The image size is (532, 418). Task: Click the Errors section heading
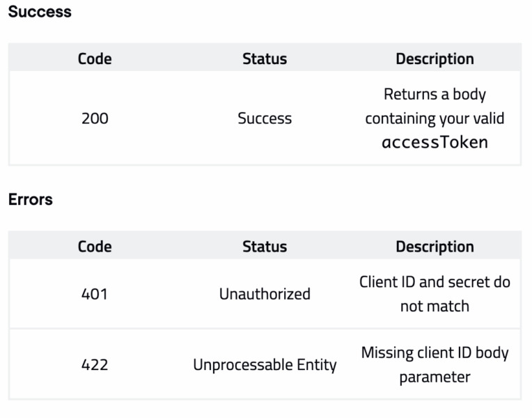tap(31, 199)
